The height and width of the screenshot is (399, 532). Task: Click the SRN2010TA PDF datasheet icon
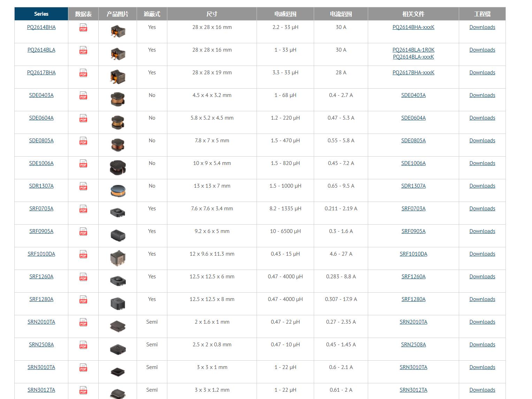(83, 322)
